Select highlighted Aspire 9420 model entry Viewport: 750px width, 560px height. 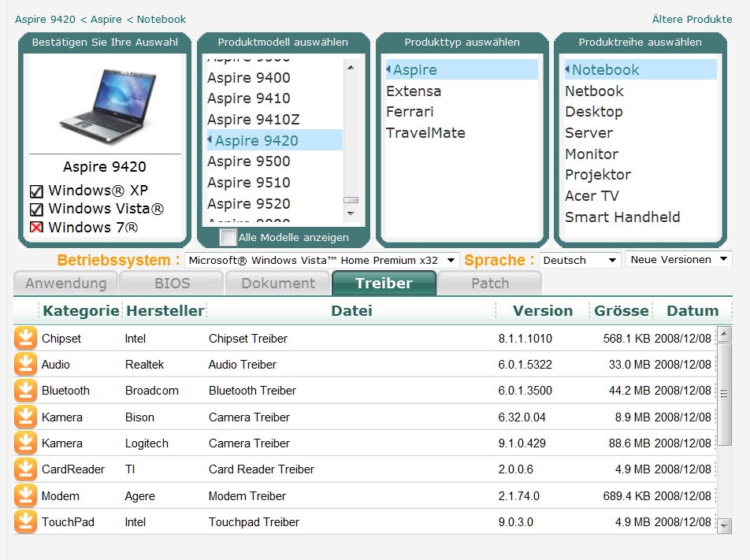274,140
